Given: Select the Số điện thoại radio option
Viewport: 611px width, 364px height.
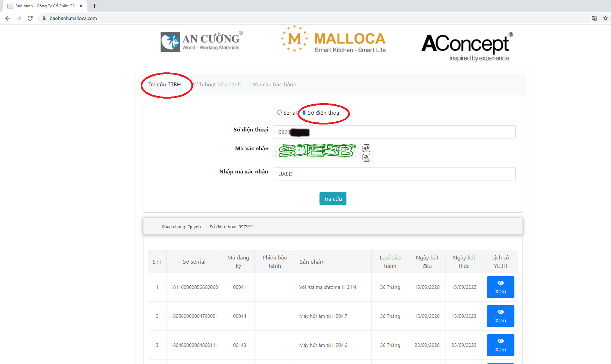Looking at the screenshot, I should click(x=304, y=113).
